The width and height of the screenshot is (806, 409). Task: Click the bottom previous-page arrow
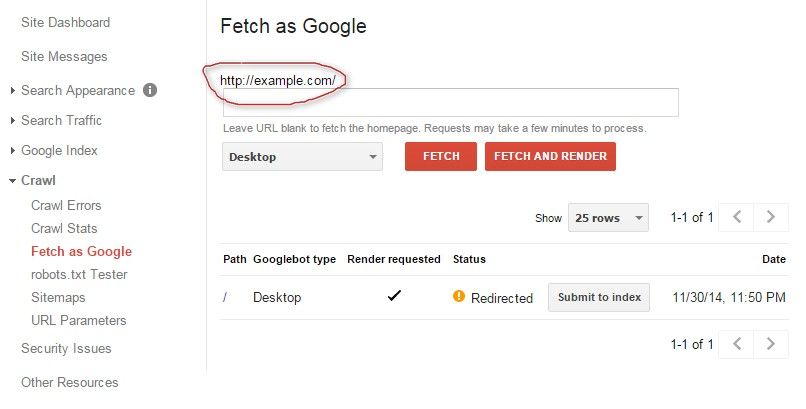pos(736,344)
